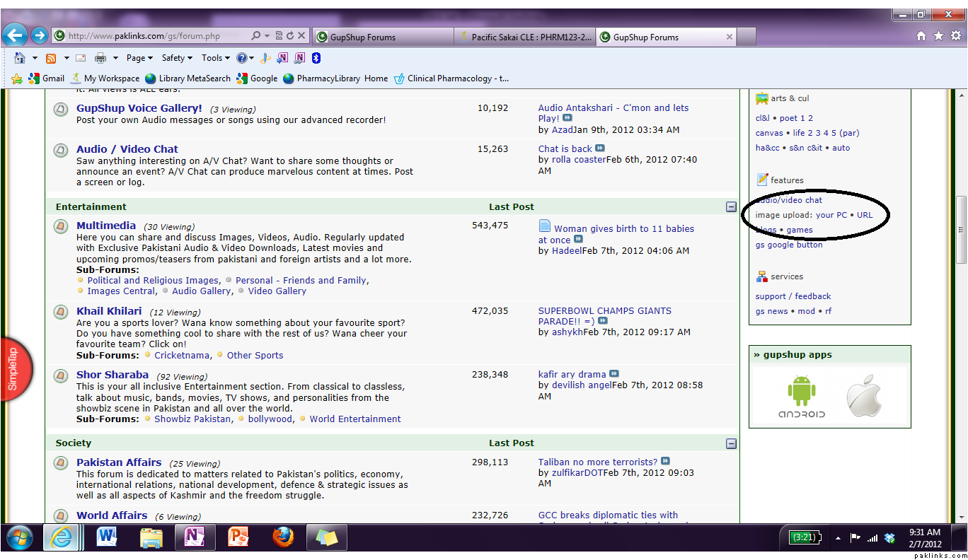Open the Gmail bookmark in favorites bar
Viewport: 968px width, 560px height.
(47, 78)
